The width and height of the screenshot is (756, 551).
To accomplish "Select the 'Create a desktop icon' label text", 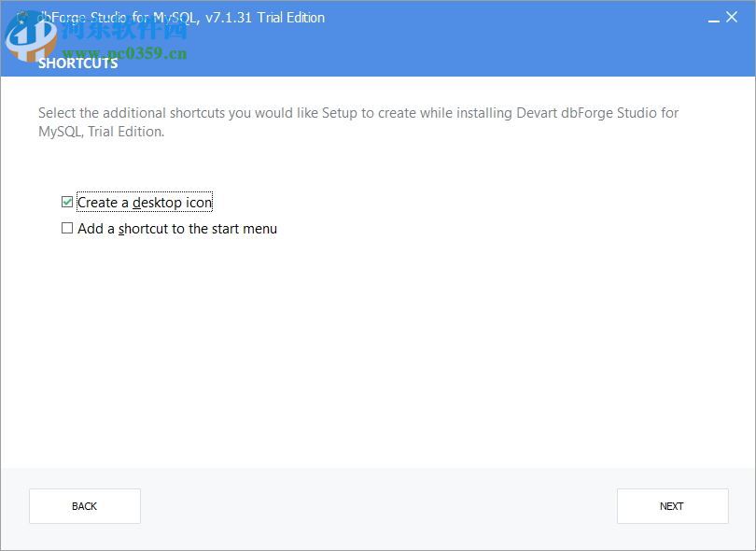I will point(145,202).
